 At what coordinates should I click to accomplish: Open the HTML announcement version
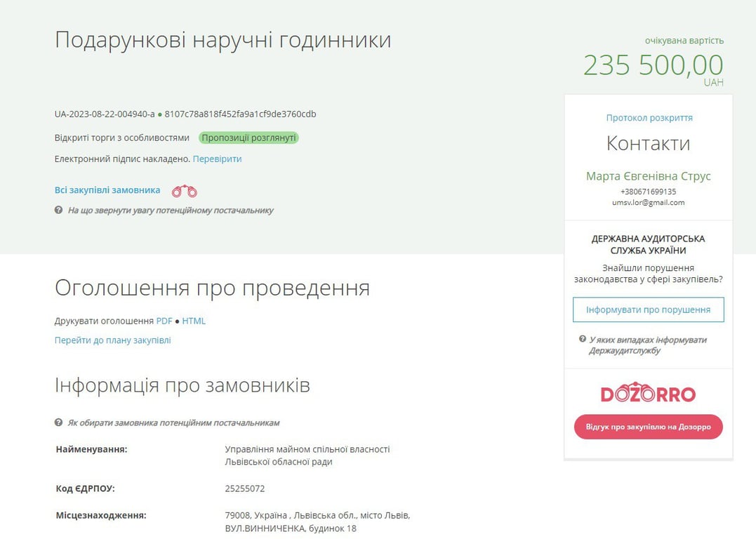pos(194,321)
